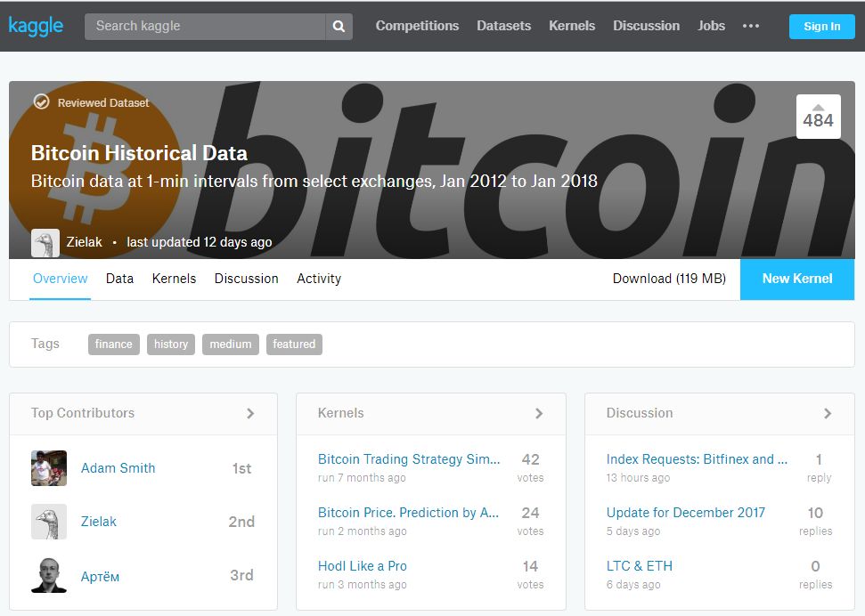Screen dimensions: 865x616
Task: Click the '1 reply' count
Action: point(819,467)
